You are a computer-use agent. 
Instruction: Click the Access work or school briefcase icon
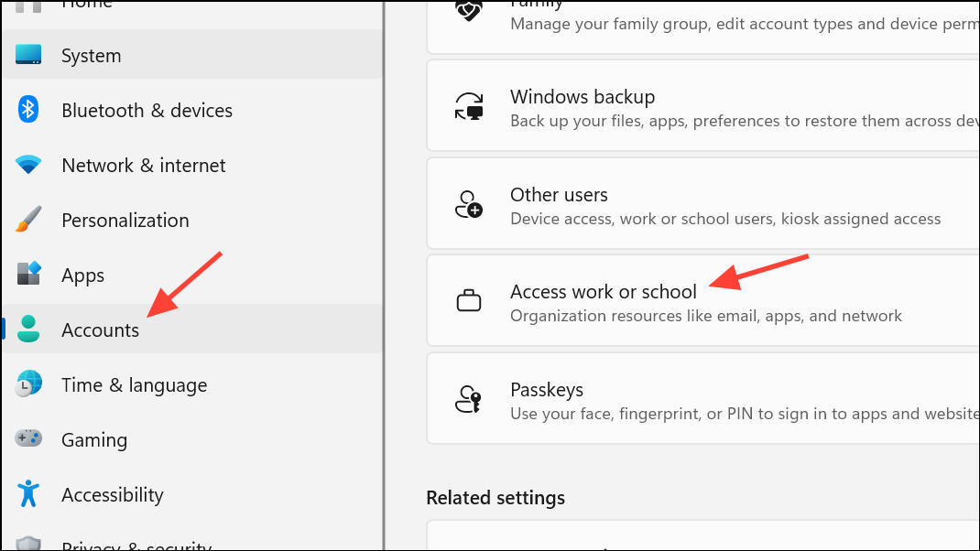coord(469,300)
